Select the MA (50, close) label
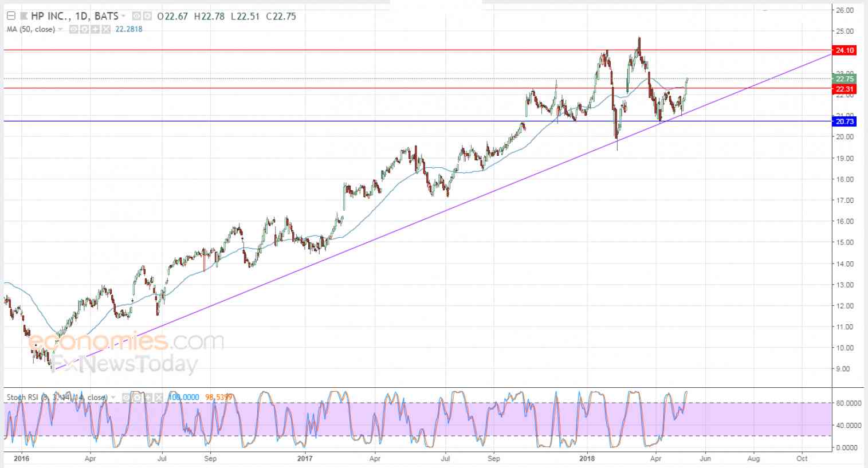 tap(31, 29)
